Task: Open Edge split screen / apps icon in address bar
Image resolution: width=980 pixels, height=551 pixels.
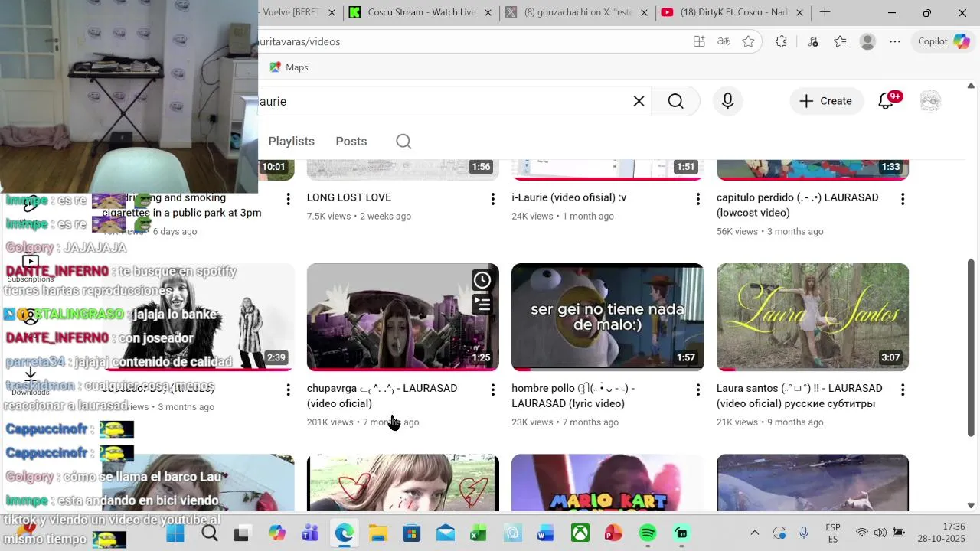Action: click(x=699, y=41)
